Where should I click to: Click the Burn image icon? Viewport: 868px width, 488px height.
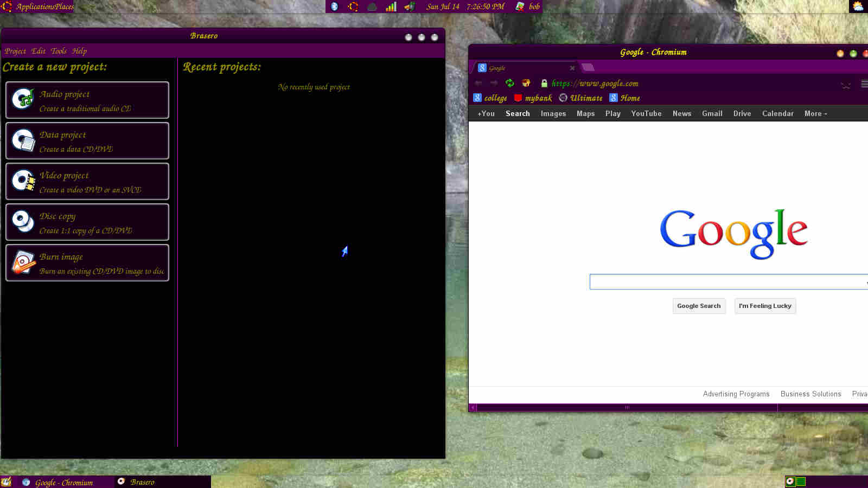[23, 262]
